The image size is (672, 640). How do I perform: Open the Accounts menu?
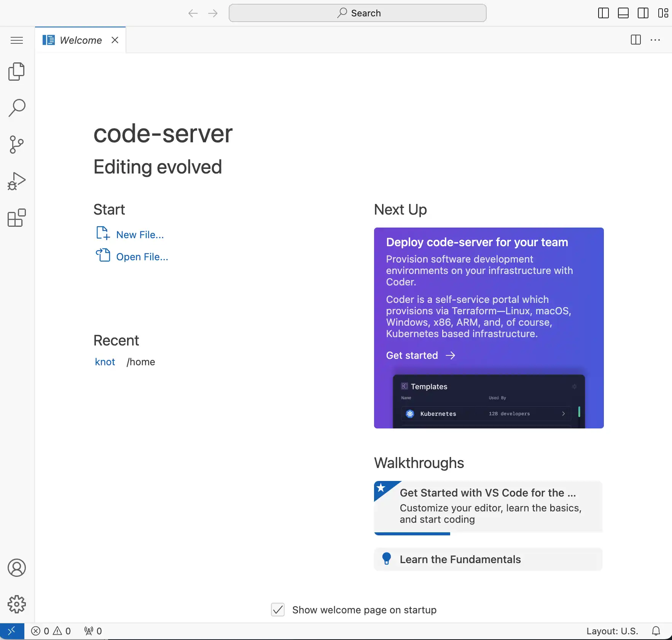[x=17, y=568]
